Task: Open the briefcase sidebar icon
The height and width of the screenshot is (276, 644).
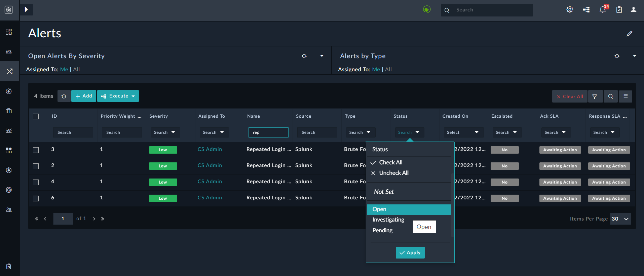Action: coord(9,111)
